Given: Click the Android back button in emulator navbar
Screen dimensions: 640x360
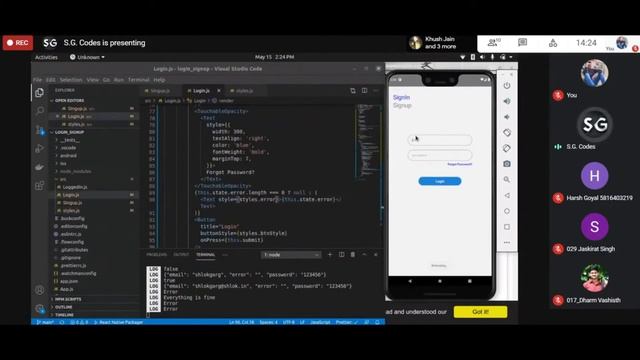Looking at the screenshot, I should point(410,281).
